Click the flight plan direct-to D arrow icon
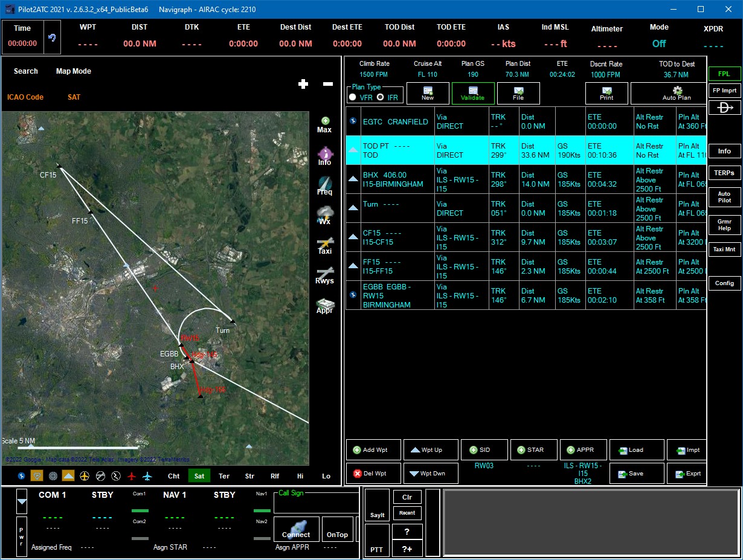The width and height of the screenshot is (743, 560). tap(725, 108)
